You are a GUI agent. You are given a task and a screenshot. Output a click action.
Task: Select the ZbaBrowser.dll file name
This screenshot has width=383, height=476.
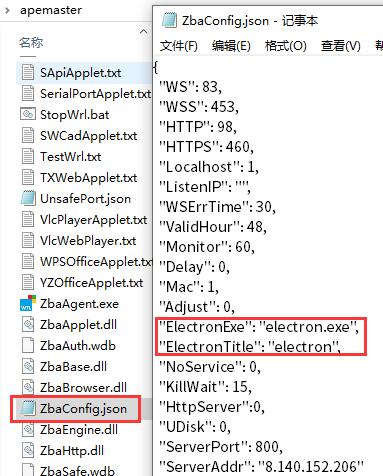(83, 388)
